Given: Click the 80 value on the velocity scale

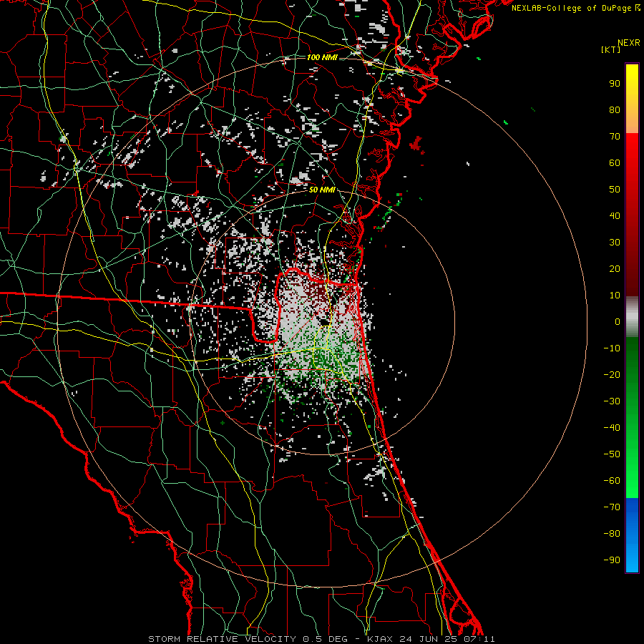Looking at the screenshot, I should (x=615, y=110).
